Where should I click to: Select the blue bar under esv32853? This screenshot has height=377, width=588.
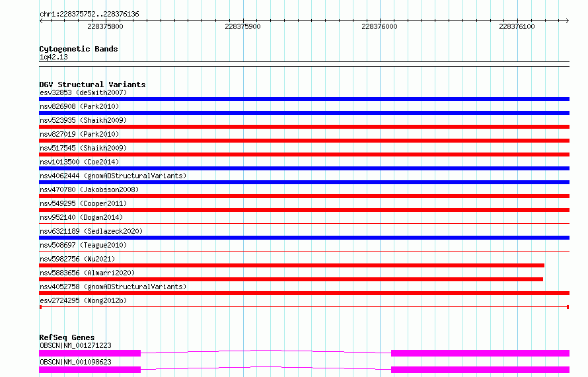304,99
